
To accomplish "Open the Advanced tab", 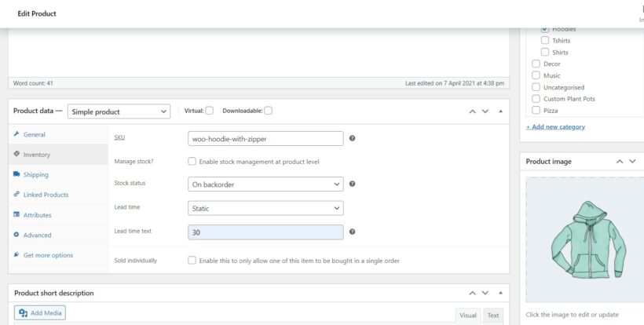I will coord(58,235).
